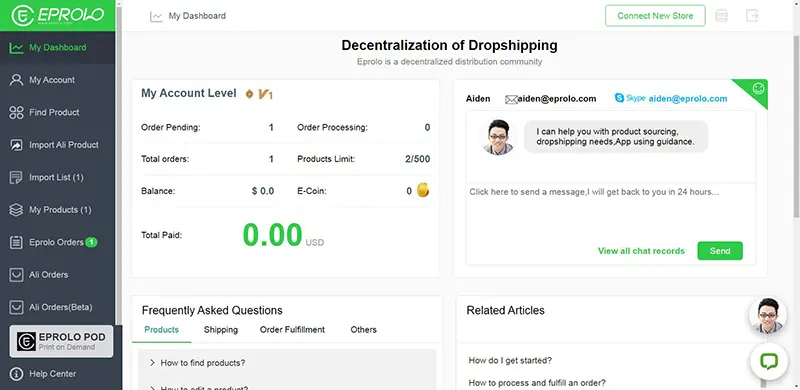Click the Connect New Store button
Image resolution: width=800 pixels, height=390 pixels.
pyautogui.click(x=655, y=16)
